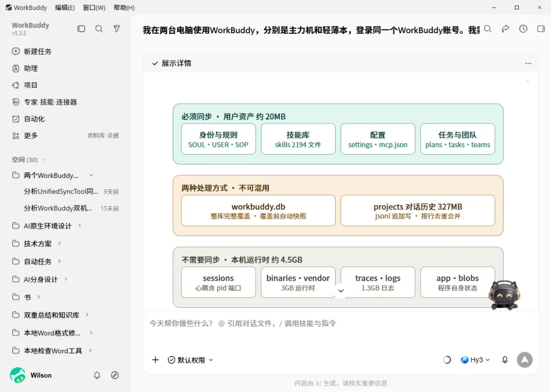The width and height of the screenshot is (551, 392).
Task: Click the compass icon beside Wilson
Action: pyautogui.click(x=115, y=375)
